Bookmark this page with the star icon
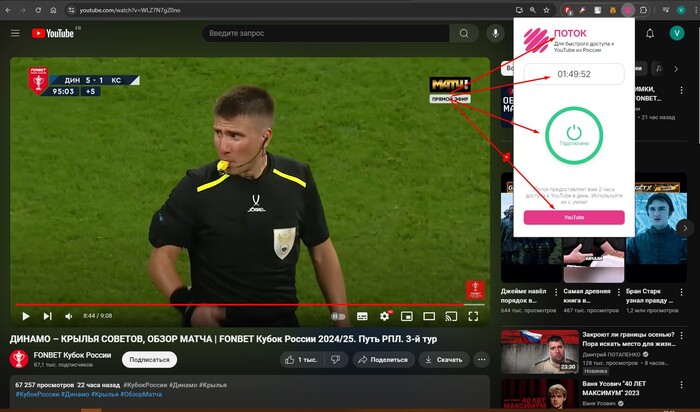The image size is (700, 412). pos(546,10)
